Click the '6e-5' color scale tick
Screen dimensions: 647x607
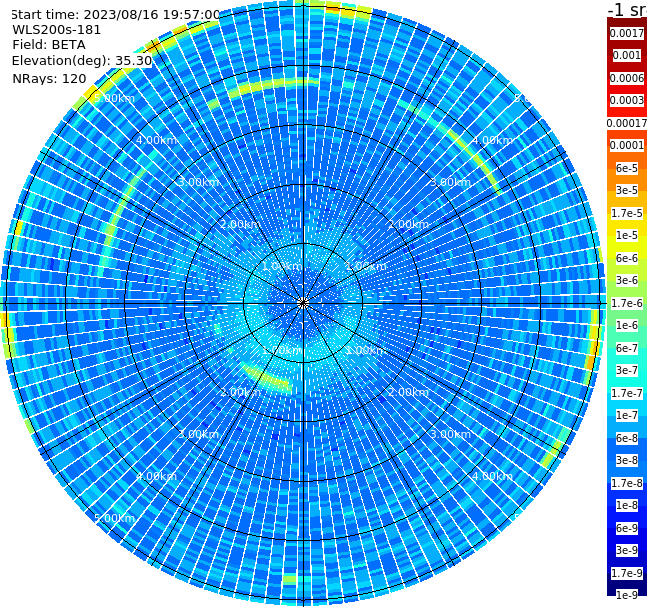627,168
